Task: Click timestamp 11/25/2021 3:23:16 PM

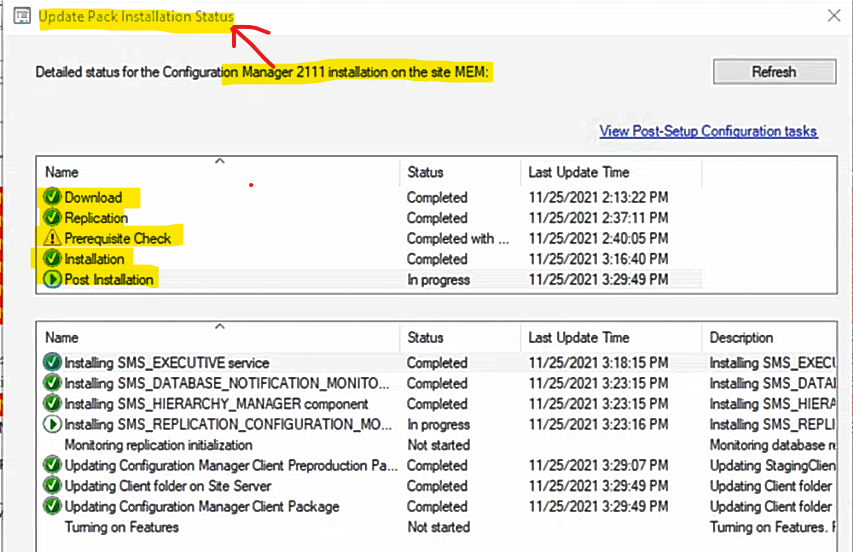Action: click(598, 425)
